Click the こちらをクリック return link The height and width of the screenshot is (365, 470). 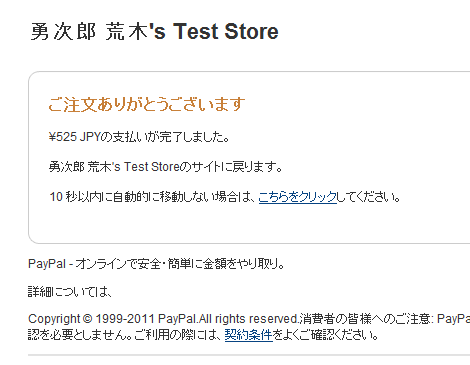[x=297, y=197]
